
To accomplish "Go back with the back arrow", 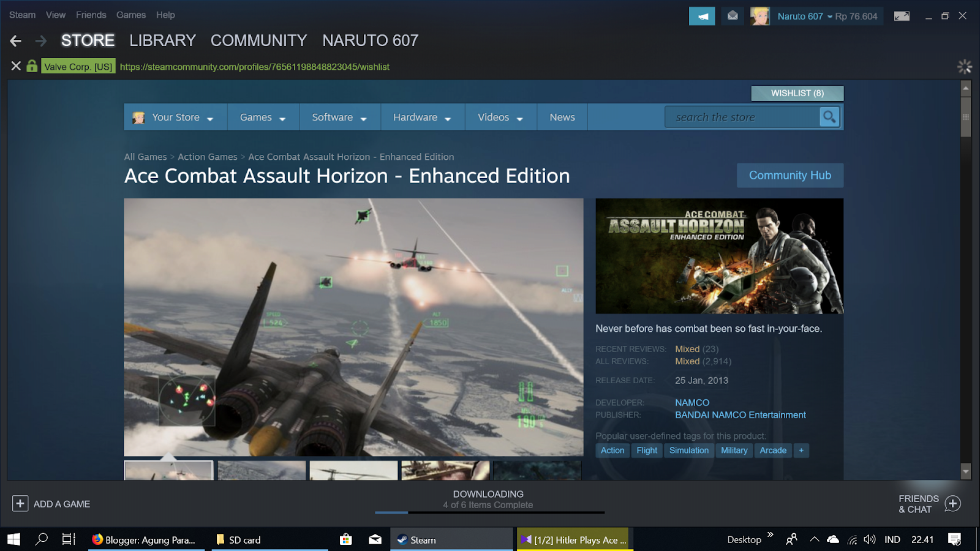I will coord(16,41).
